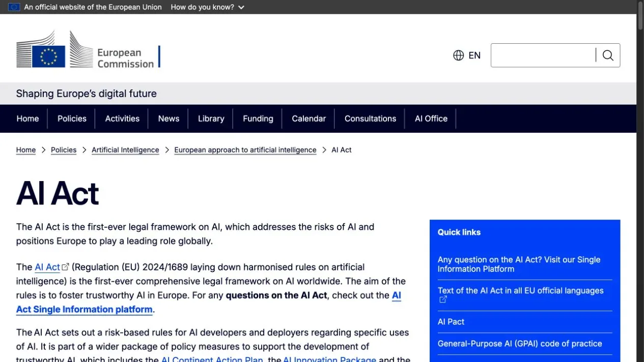Open Visit our Single Information Platform quick link
The image size is (644, 362).
[x=519, y=264]
